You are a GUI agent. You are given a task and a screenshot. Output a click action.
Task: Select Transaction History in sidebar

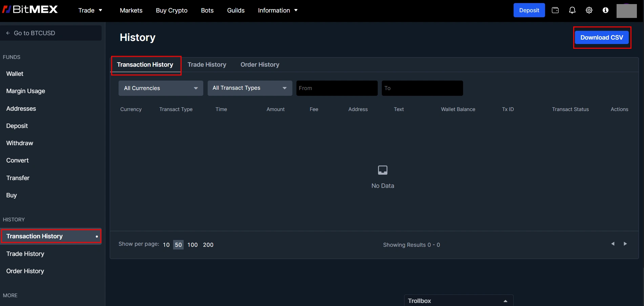(51, 236)
